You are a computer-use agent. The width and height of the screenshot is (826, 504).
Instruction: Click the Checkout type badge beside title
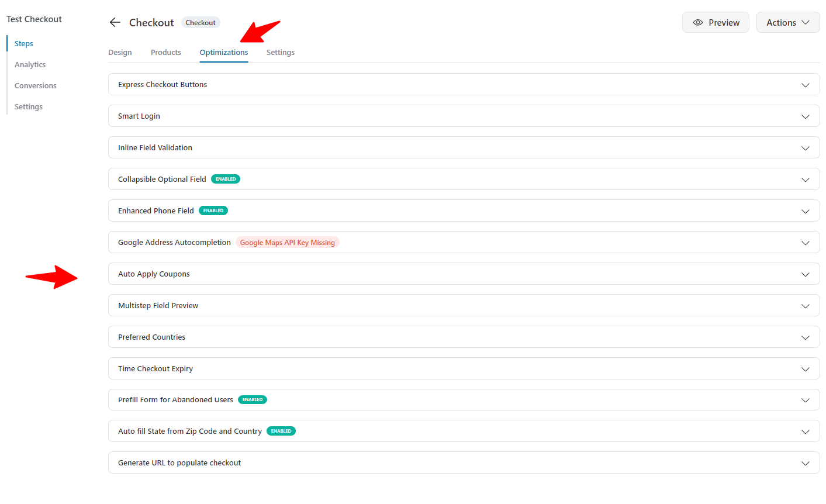(x=201, y=23)
